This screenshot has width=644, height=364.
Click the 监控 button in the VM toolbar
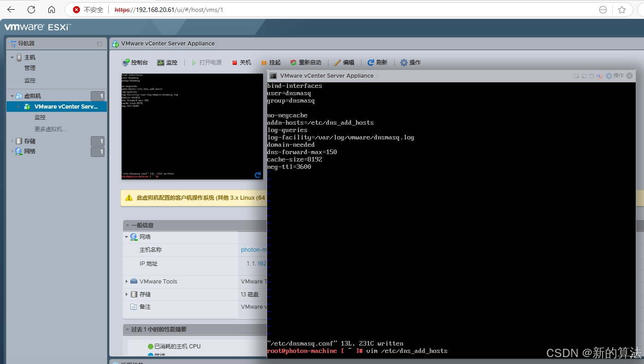coord(167,63)
